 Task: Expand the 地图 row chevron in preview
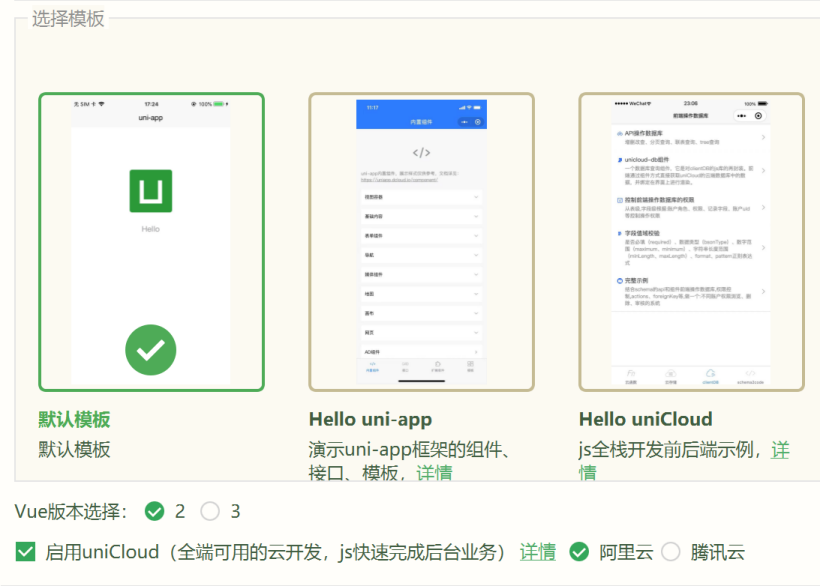[x=476, y=294]
